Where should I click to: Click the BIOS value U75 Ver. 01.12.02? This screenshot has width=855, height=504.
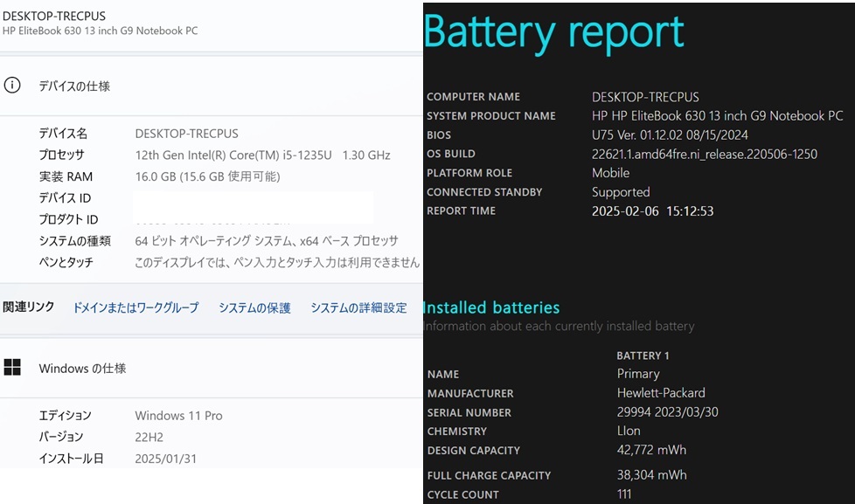671,135
